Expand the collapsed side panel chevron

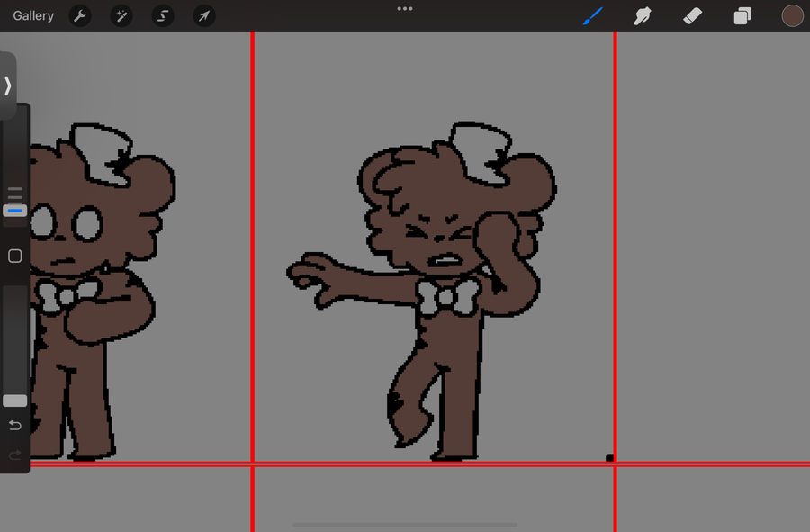point(8,86)
